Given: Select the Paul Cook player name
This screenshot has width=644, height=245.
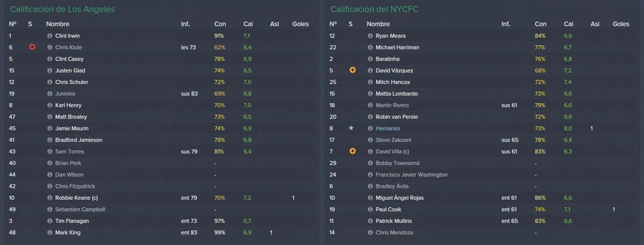Looking at the screenshot, I should (389, 209).
